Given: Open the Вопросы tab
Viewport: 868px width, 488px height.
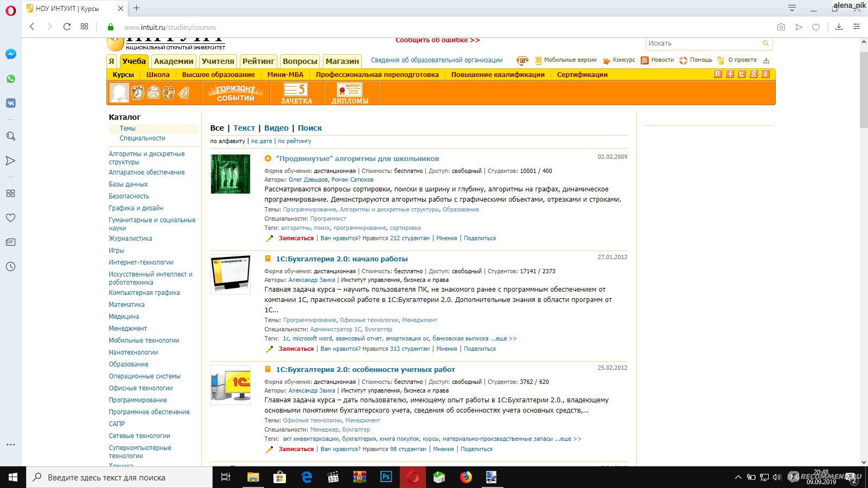Looking at the screenshot, I should (300, 61).
